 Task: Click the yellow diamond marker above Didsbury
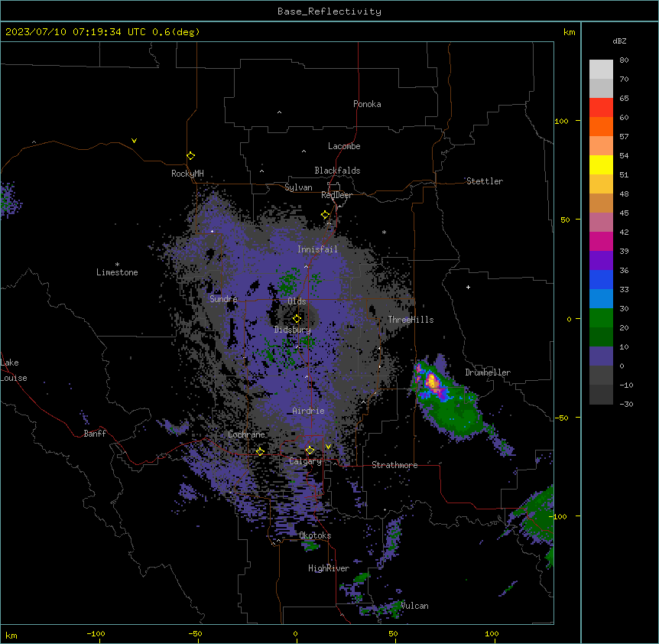pyautogui.click(x=297, y=318)
